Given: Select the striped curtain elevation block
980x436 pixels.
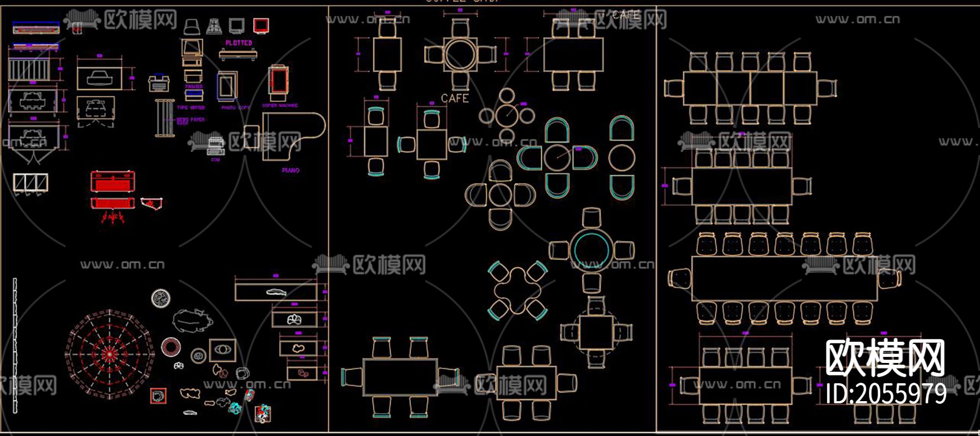Looking at the screenshot, I should (x=29, y=69).
